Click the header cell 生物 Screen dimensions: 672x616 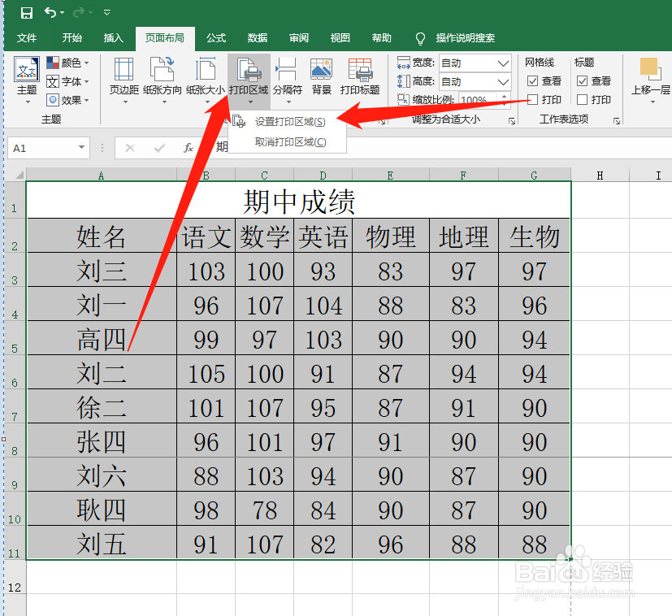535,236
